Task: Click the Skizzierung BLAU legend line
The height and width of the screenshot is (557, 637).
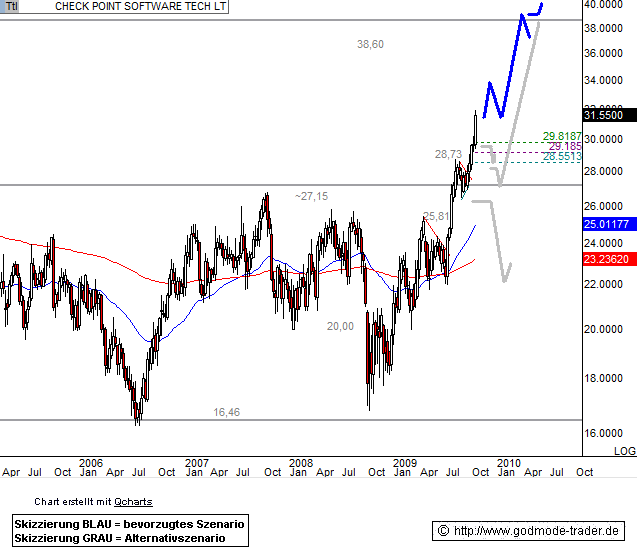Action: [x=130, y=524]
